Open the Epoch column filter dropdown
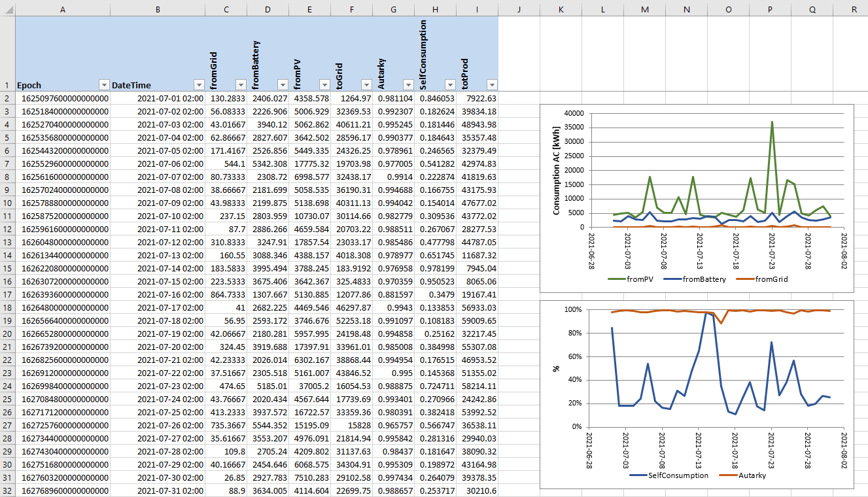Screen dimensions: 868x497 coord(103,85)
